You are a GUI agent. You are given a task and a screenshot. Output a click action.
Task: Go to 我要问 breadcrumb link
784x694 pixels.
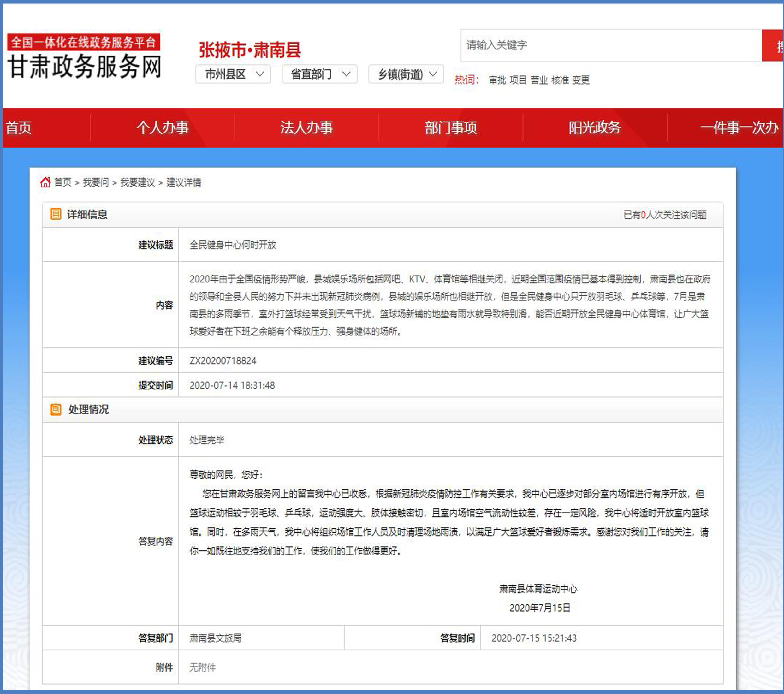[x=96, y=182]
